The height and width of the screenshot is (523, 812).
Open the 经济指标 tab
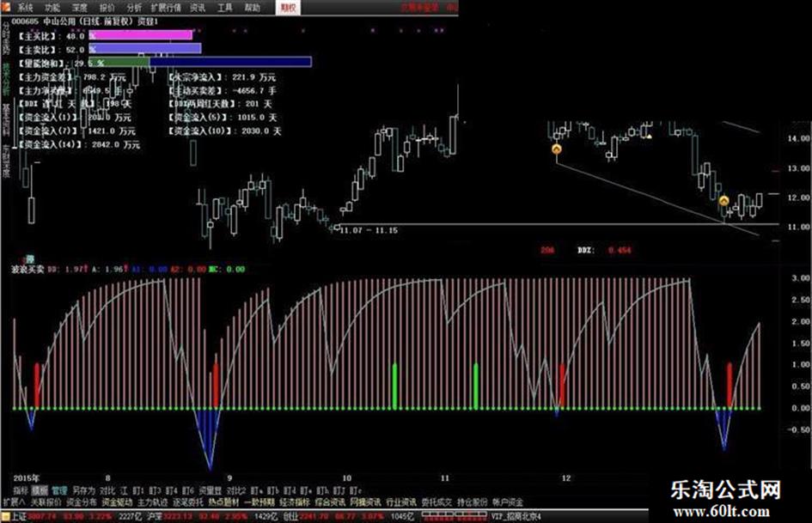point(295,502)
